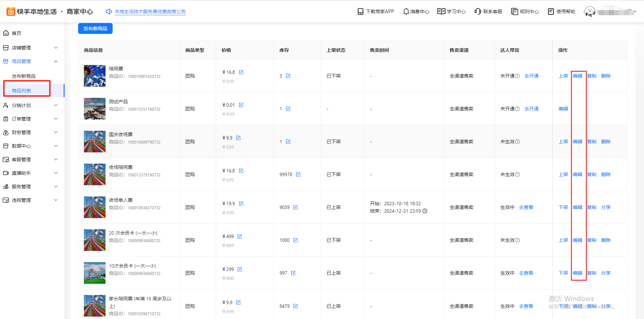This screenshot has height=319, width=644.
Task: Open the account dropdown arrow at top right
Action: point(635,12)
